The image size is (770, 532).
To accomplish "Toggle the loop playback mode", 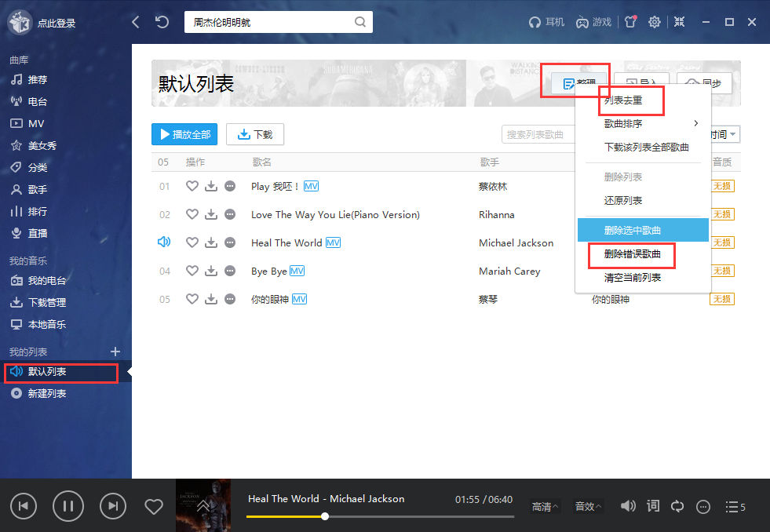I will click(x=677, y=507).
